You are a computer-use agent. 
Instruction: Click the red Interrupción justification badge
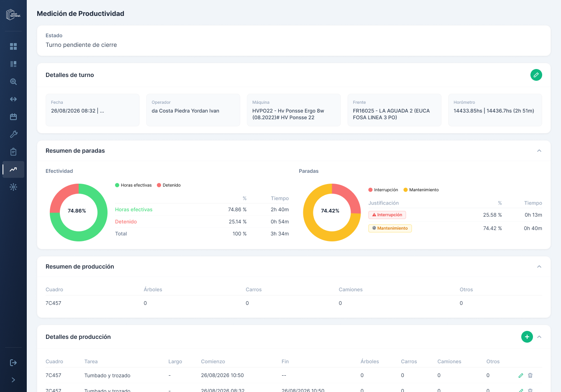pos(387,215)
